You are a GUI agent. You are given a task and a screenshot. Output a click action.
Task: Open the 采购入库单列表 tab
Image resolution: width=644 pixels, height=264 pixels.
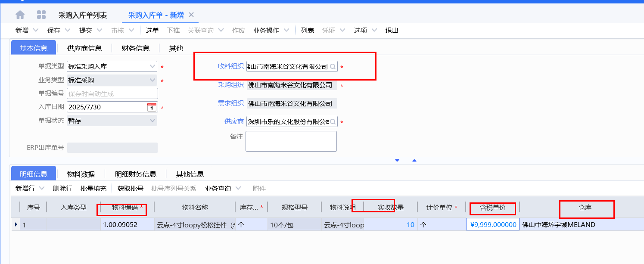coord(82,16)
